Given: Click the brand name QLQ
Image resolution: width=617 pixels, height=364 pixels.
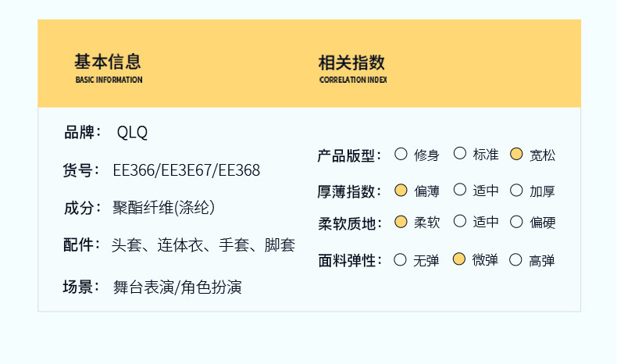Looking at the screenshot, I should click(132, 133).
